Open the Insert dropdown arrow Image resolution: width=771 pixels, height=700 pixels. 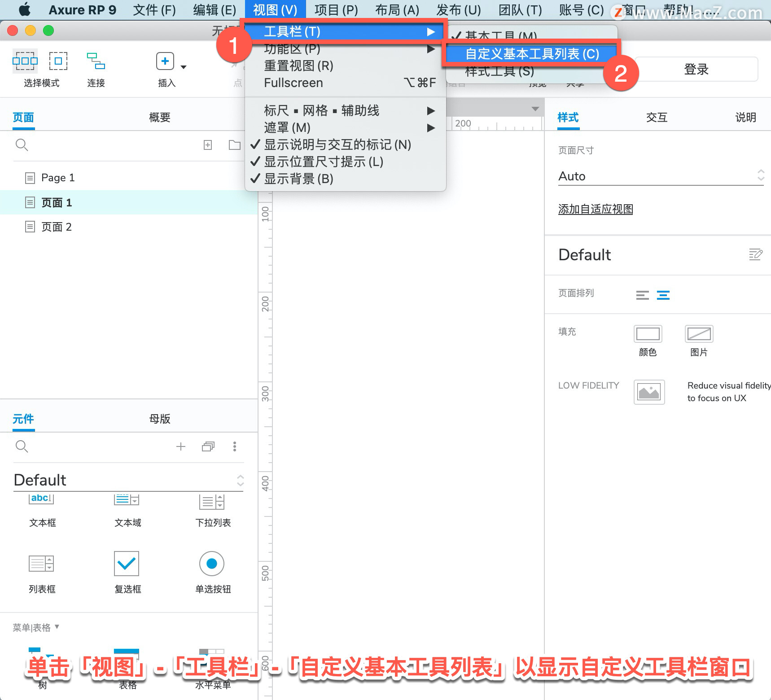click(183, 67)
